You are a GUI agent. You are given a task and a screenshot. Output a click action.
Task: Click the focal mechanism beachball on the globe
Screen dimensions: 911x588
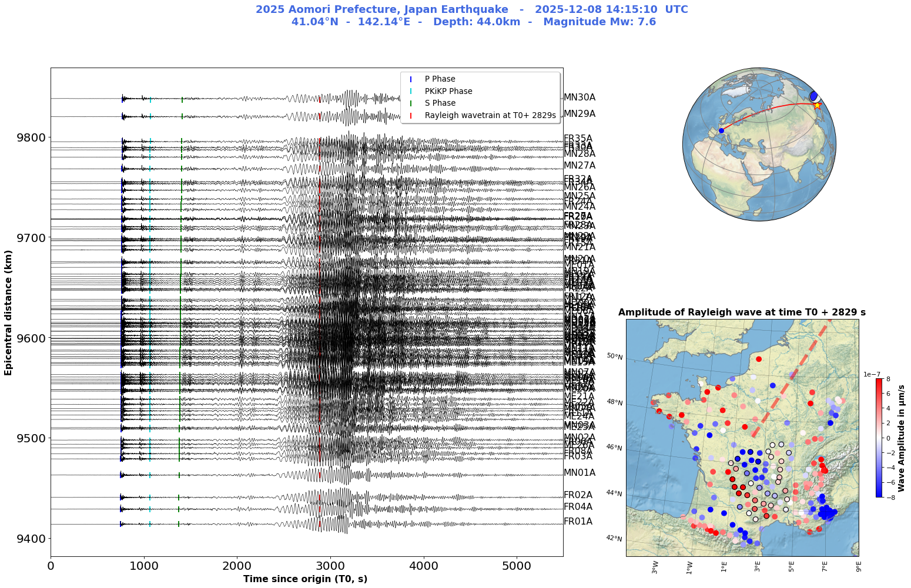[814, 96]
